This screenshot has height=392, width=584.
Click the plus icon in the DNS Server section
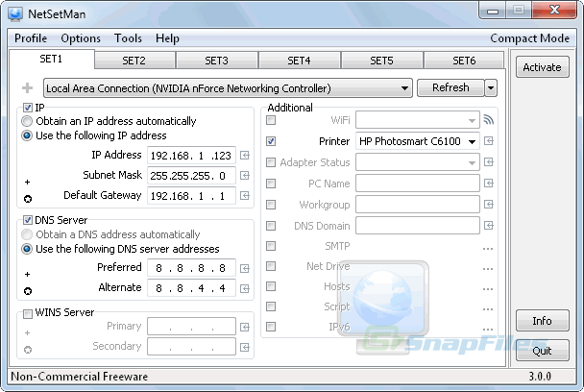pyautogui.click(x=27, y=274)
